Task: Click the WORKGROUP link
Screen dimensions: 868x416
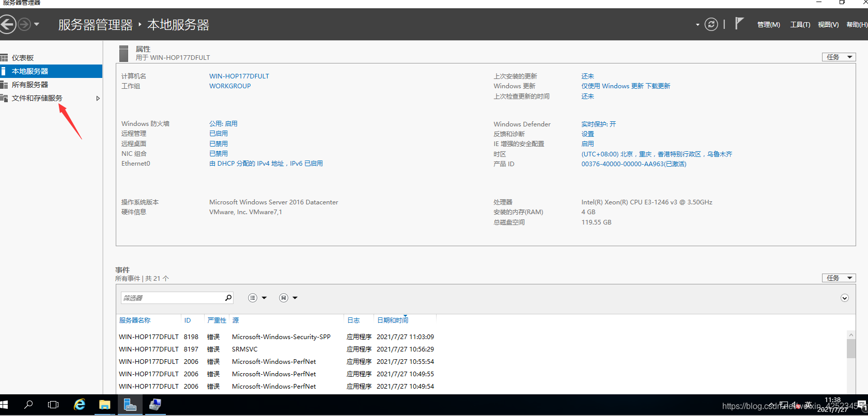Action: (x=230, y=86)
